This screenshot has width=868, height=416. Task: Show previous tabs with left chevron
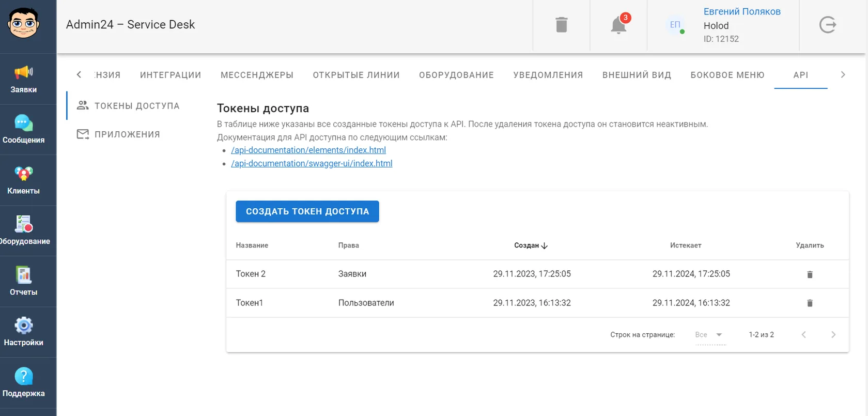79,75
